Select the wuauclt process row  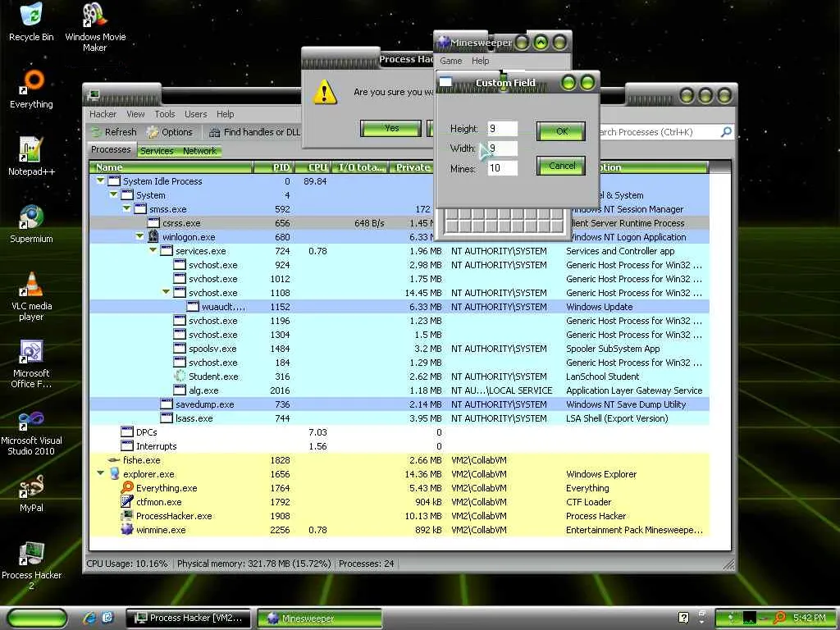pos(399,307)
